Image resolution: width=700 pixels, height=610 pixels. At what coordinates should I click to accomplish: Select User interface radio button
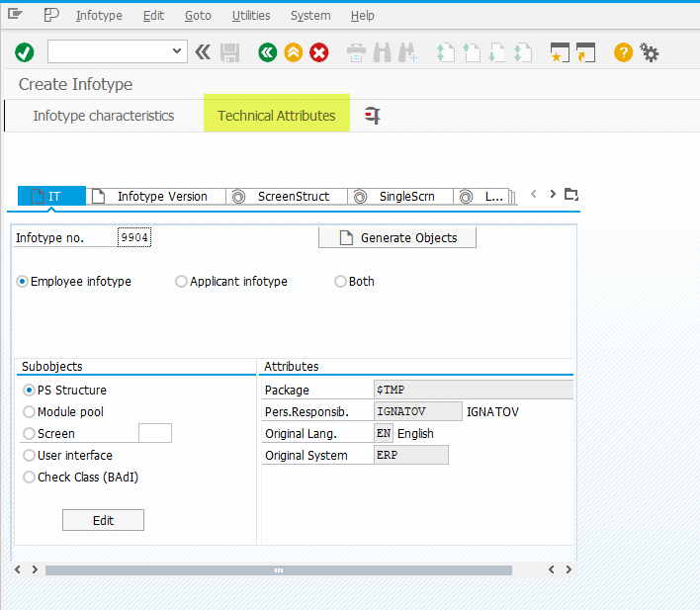tap(29, 455)
